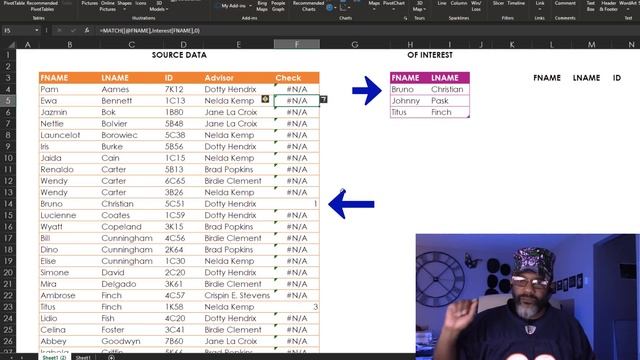This screenshot has height=360, width=640.
Task: Click Recommended PivotTables
Action: click(x=42, y=5)
